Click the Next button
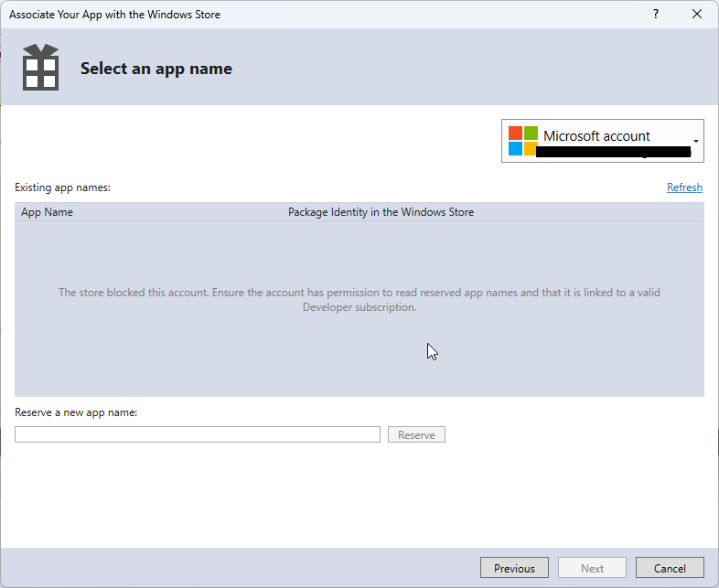This screenshot has width=719, height=588. point(592,568)
